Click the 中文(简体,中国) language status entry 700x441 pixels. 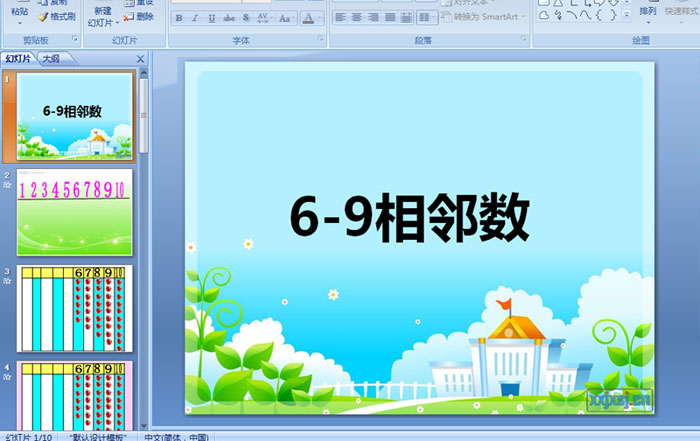point(176,437)
